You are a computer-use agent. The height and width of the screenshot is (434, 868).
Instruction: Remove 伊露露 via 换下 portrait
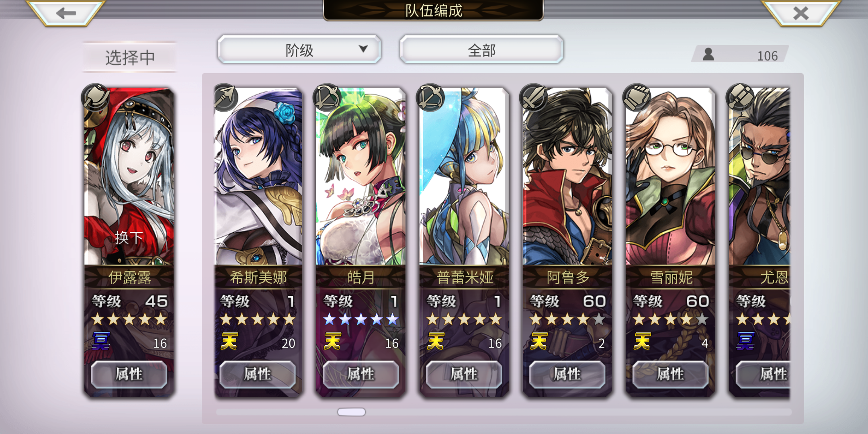(x=129, y=177)
